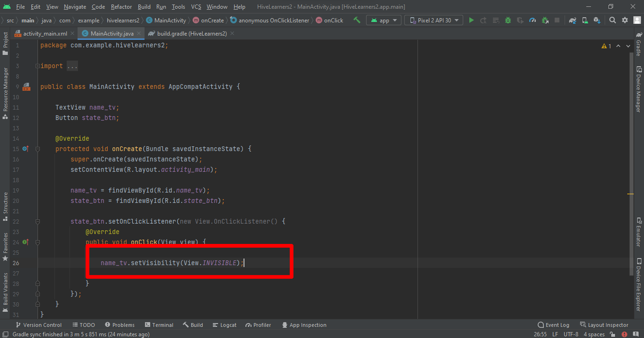
Task: Open the Terminal tool window
Action: [159, 325]
